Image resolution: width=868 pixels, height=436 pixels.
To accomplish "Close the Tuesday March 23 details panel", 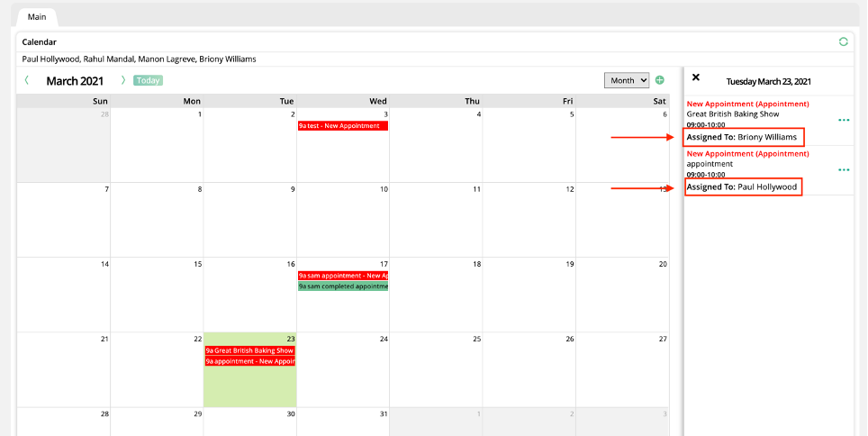I will click(696, 77).
